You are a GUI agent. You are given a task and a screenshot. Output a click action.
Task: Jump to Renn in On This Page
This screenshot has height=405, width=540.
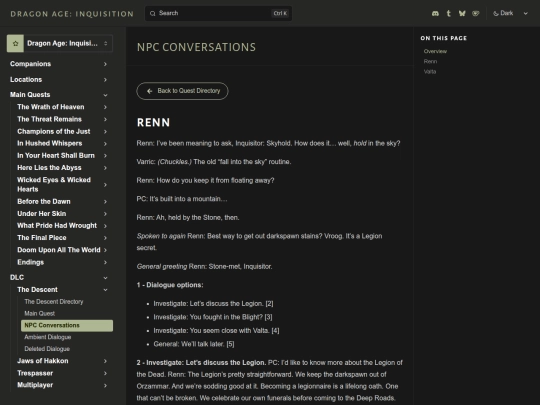coord(430,61)
